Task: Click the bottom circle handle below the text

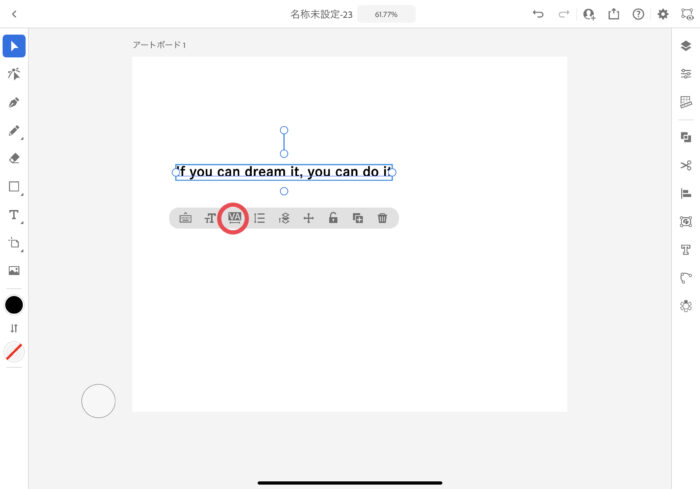Action: [284, 191]
